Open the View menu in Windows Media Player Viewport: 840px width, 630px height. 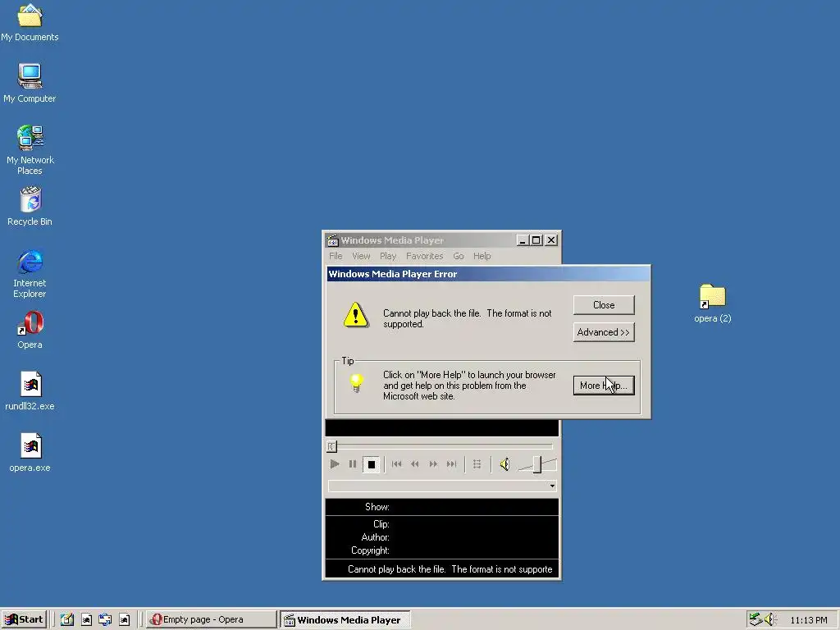point(361,256)
